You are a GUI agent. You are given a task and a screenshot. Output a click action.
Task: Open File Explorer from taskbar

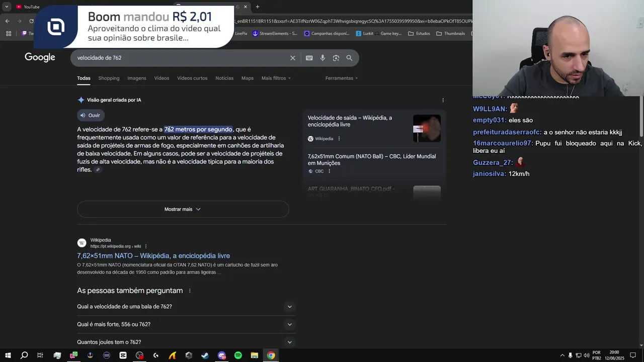pyautogui.click(x=255, y=355)
